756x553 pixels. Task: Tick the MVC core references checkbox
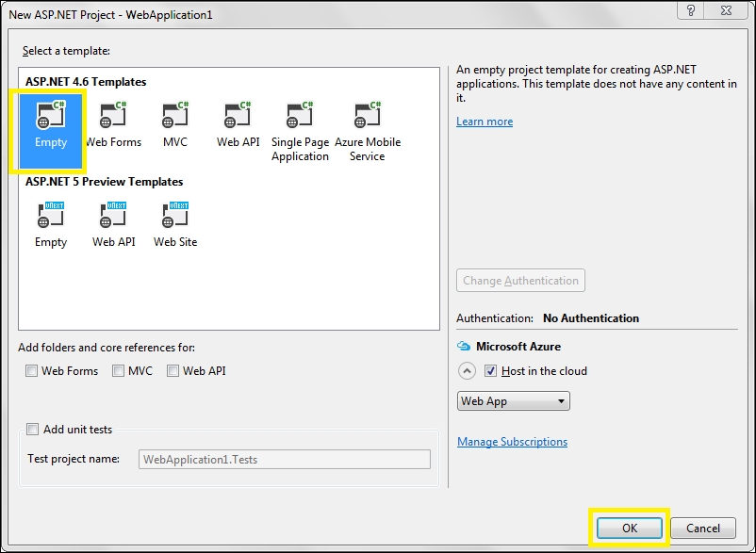(118, 371)
